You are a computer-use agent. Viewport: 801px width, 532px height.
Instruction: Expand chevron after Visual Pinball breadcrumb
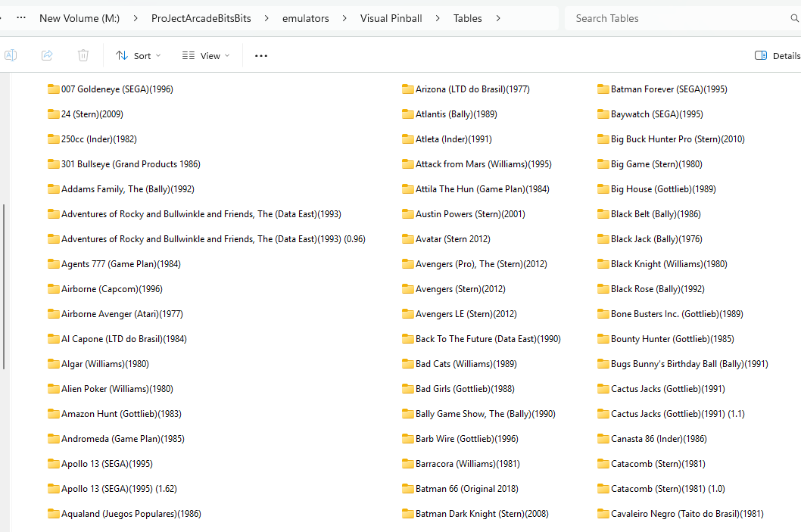tap(438, 18)
